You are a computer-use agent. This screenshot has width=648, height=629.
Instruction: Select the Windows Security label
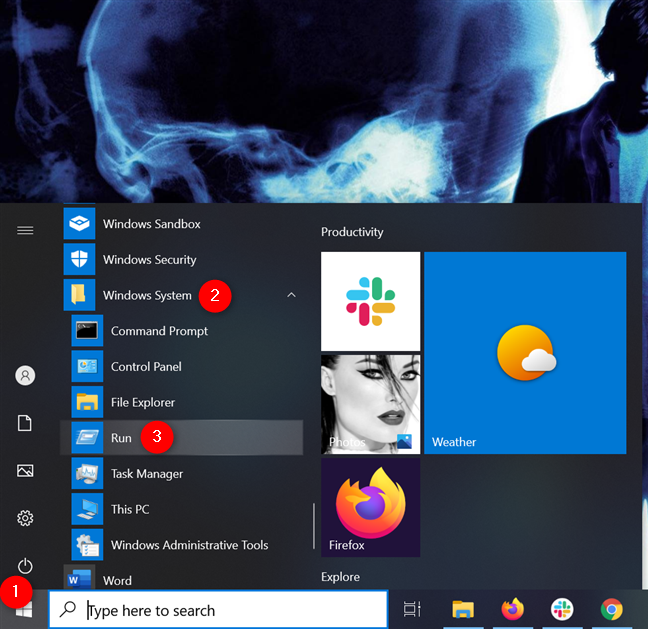tap(150, 260)
